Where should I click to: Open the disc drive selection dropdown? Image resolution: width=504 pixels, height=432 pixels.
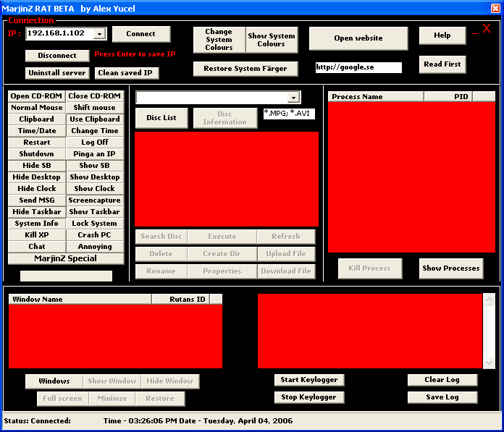tap(293, 98)
